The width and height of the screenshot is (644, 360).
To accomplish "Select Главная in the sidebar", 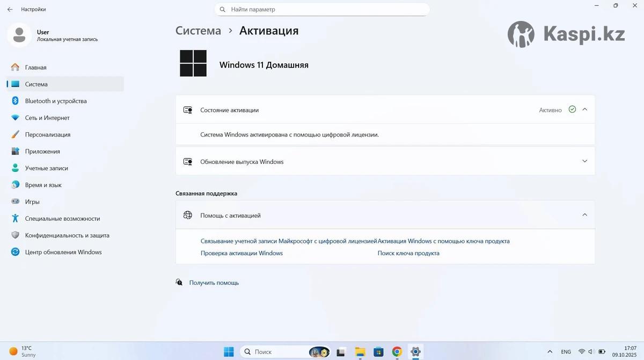I will click(x=35, y=68).
